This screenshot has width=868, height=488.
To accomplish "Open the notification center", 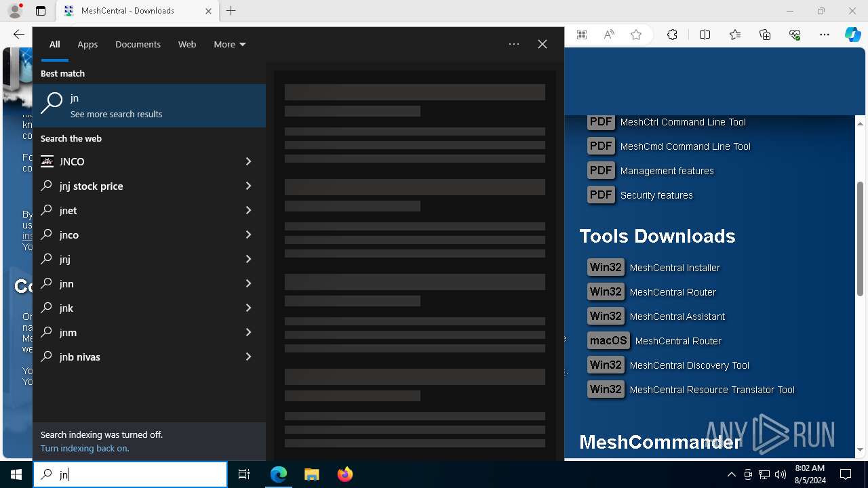I will click(x=846, y=474).
